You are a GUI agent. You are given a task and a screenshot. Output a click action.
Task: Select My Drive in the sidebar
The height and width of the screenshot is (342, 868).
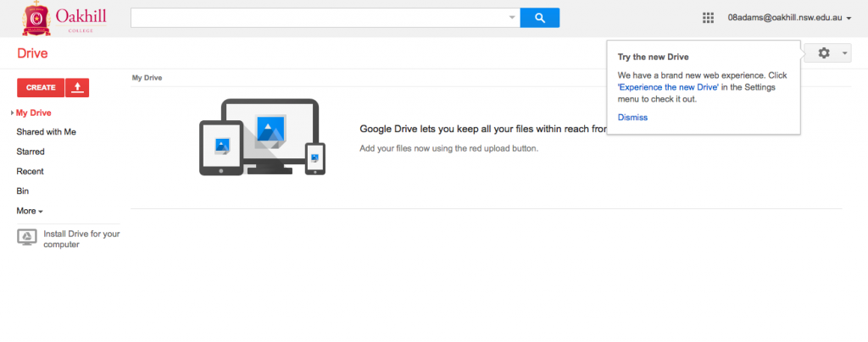point(34,113)
